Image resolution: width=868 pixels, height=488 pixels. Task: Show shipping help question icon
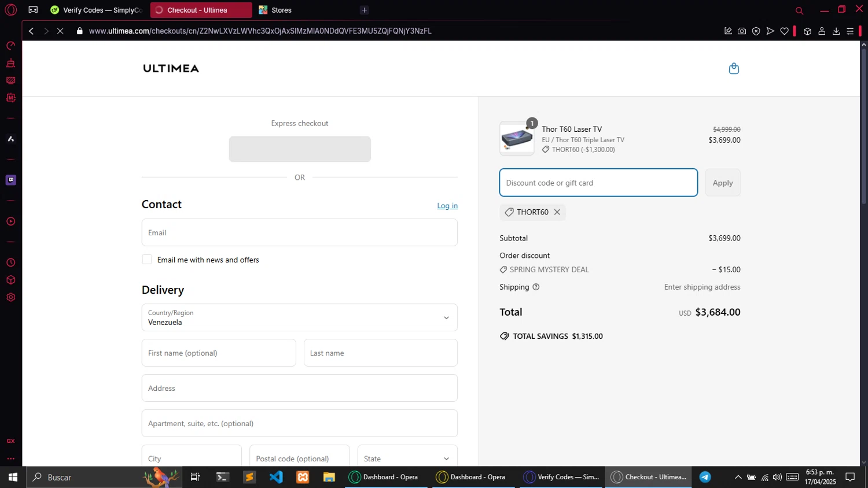[536, 287]
